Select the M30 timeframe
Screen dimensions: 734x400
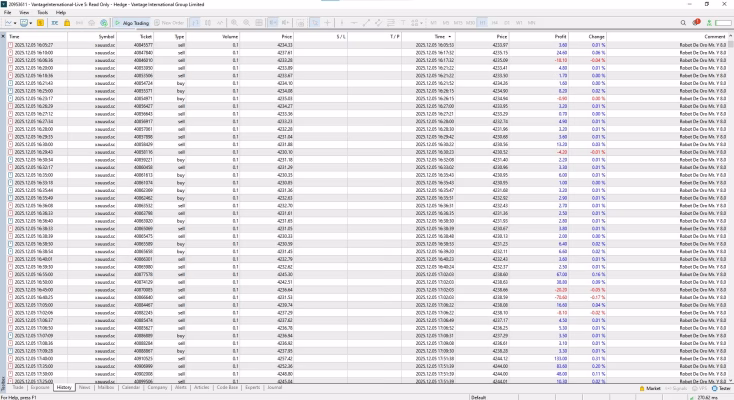[470, 22]
